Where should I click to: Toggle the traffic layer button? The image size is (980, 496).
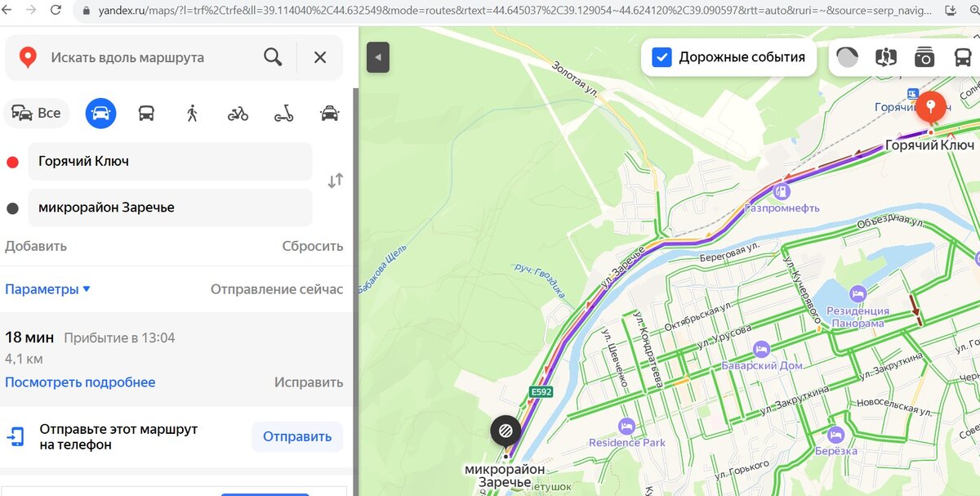[848, 57]
